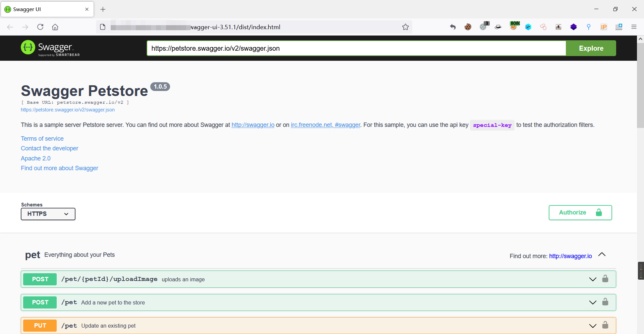Click the blue hexagon extension icon

click(528, 27)
